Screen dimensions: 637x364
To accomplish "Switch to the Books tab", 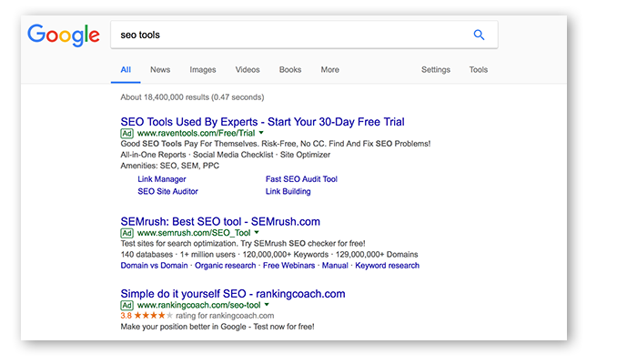I will pyautogui.click(x=290, y=69).
